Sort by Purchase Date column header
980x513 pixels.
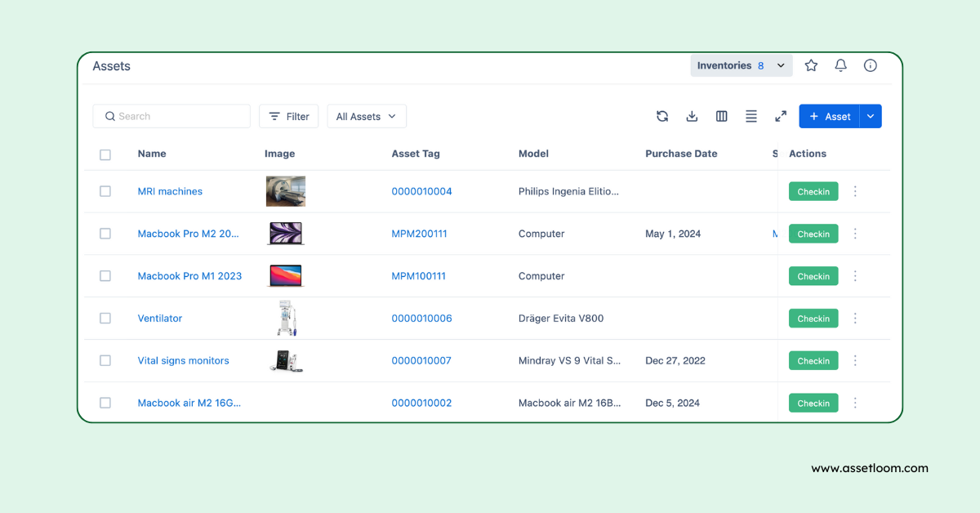point(681,154)
